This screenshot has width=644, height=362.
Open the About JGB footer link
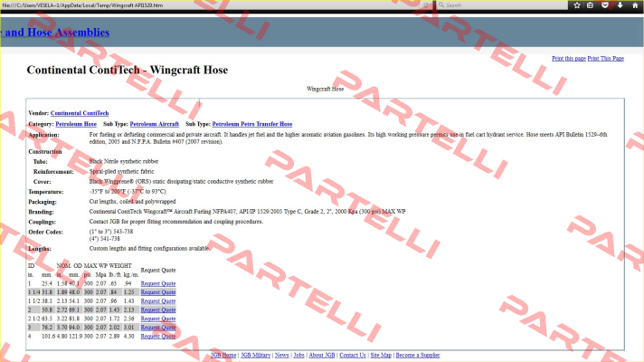(322, 355)
